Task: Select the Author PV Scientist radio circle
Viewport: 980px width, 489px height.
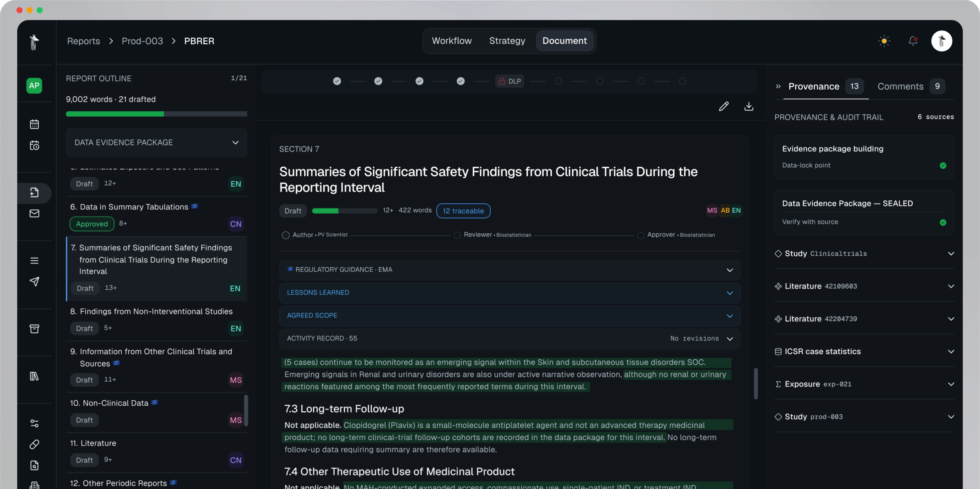Action: (x=286, y=235)
